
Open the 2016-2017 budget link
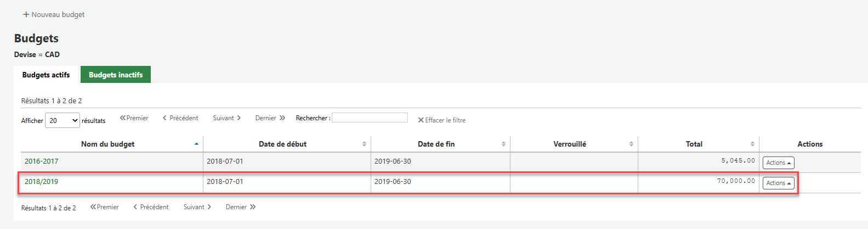pyautogui.click(x=41, y=161)
